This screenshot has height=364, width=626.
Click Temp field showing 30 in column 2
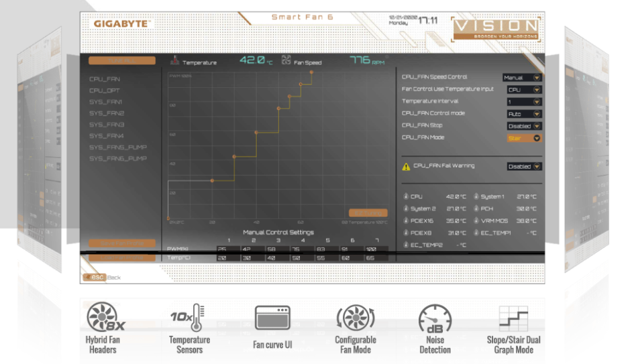tap(253, 258)
